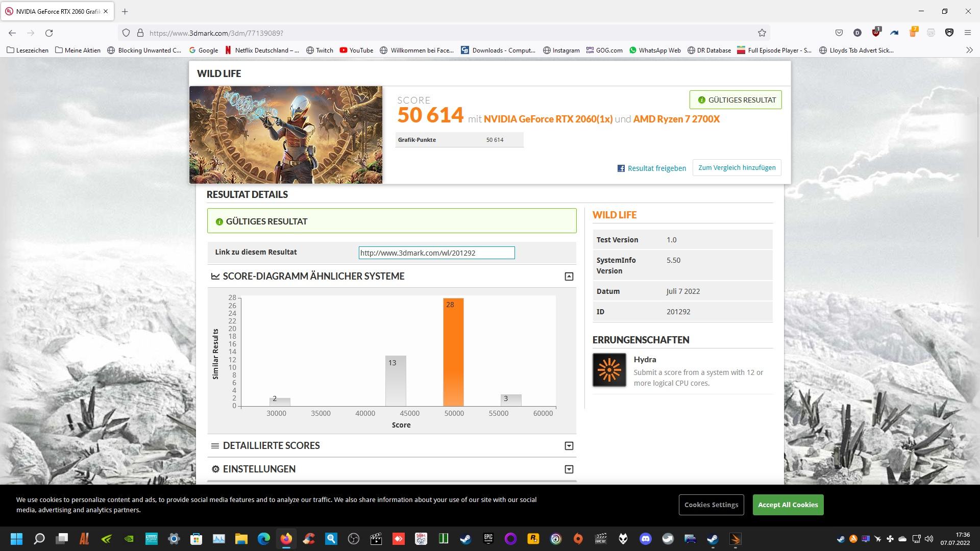View site security padlock info
The image size is (980, 551).
point(140,33)
